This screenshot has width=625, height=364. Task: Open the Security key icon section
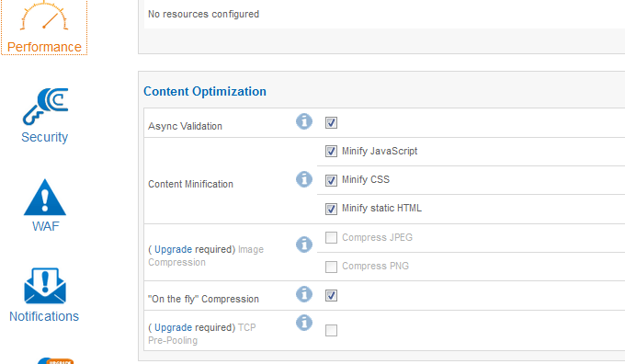pos(45,116)
